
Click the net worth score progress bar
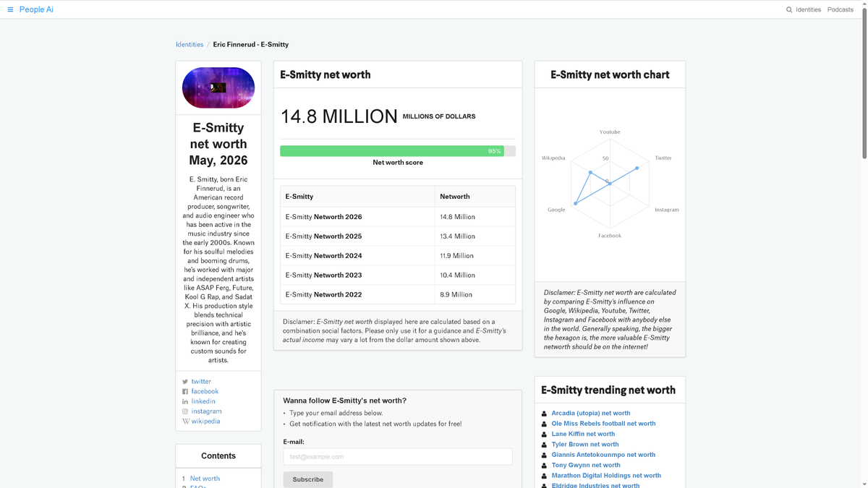tap(398, 151)
